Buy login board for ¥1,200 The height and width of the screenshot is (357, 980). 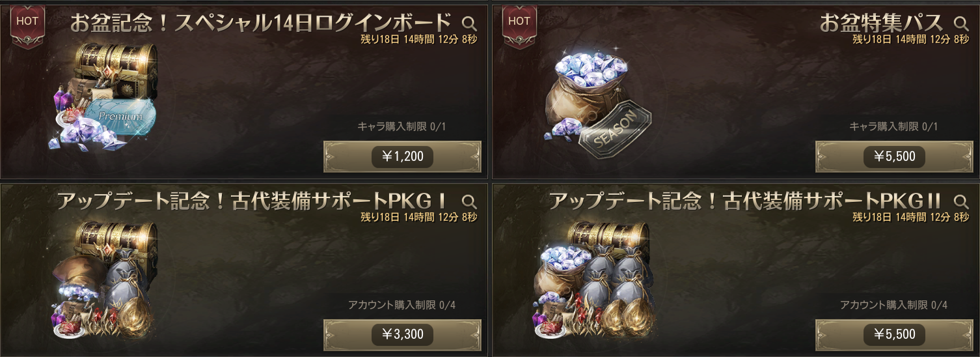click(402, 157)
